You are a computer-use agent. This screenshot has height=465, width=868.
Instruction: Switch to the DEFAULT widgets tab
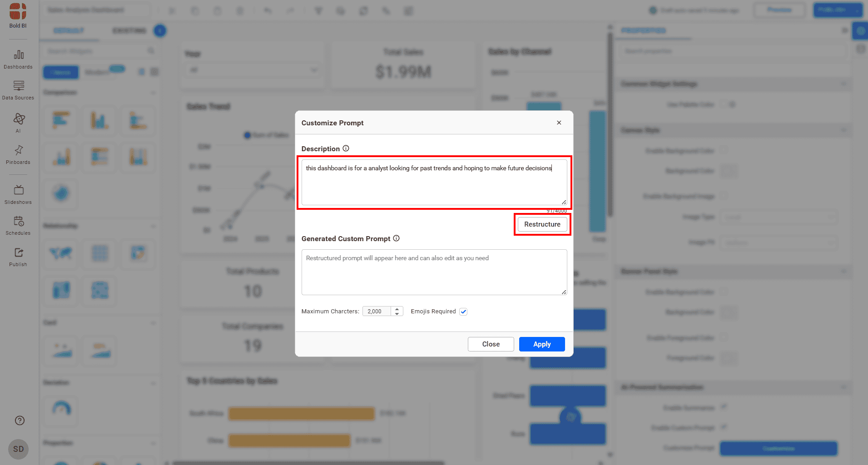69,31
